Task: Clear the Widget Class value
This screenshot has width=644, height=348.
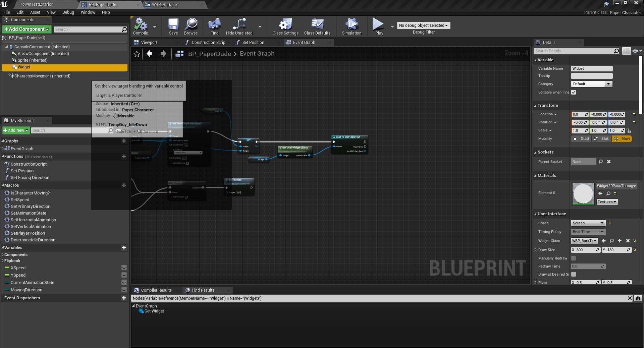Action: [x=628, y=241]
